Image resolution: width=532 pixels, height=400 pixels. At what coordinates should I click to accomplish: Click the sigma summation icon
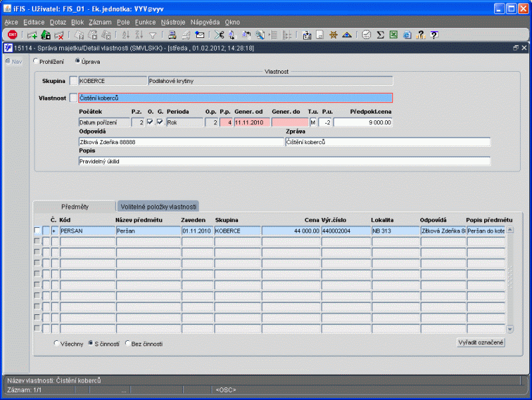point(380,35)
